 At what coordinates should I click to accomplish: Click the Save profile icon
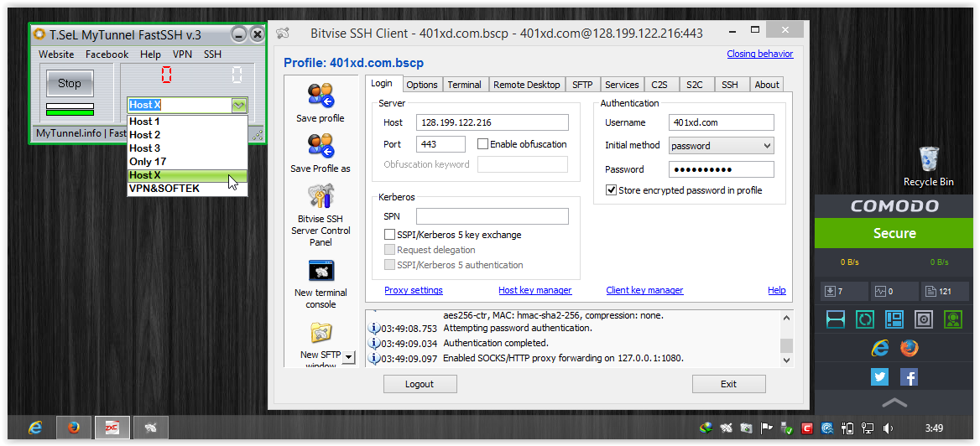[x=321, y=96]
